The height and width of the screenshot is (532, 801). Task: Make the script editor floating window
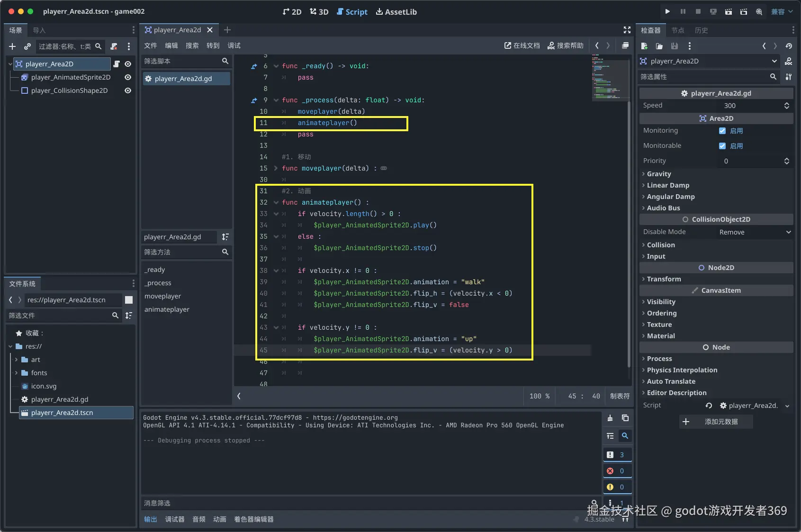[x=625, y=45]
